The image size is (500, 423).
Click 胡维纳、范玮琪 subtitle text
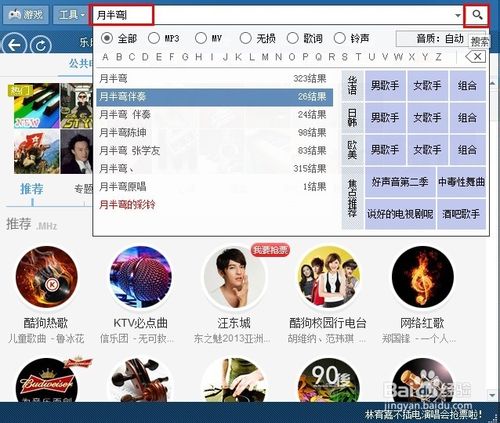pyautogui.click(x=327, y=339)
